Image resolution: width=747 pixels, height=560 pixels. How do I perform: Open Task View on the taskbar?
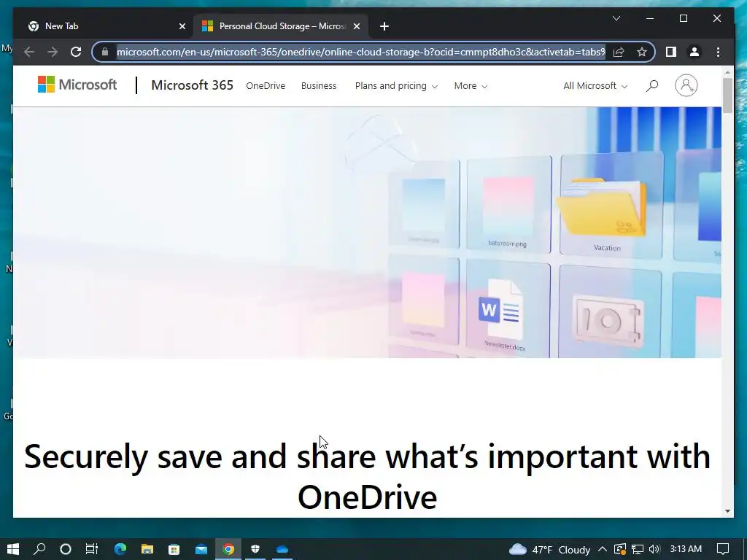[91, 549]
